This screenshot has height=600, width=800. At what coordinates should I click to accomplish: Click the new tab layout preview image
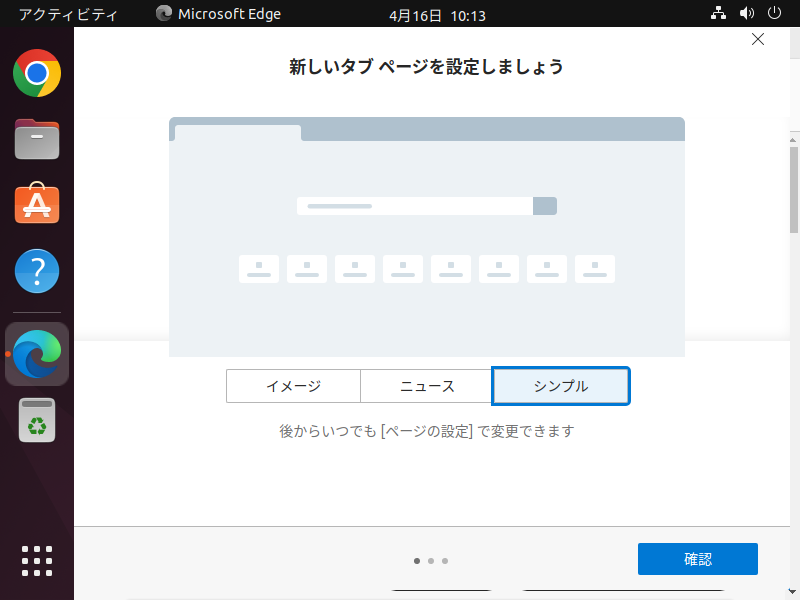427,237
